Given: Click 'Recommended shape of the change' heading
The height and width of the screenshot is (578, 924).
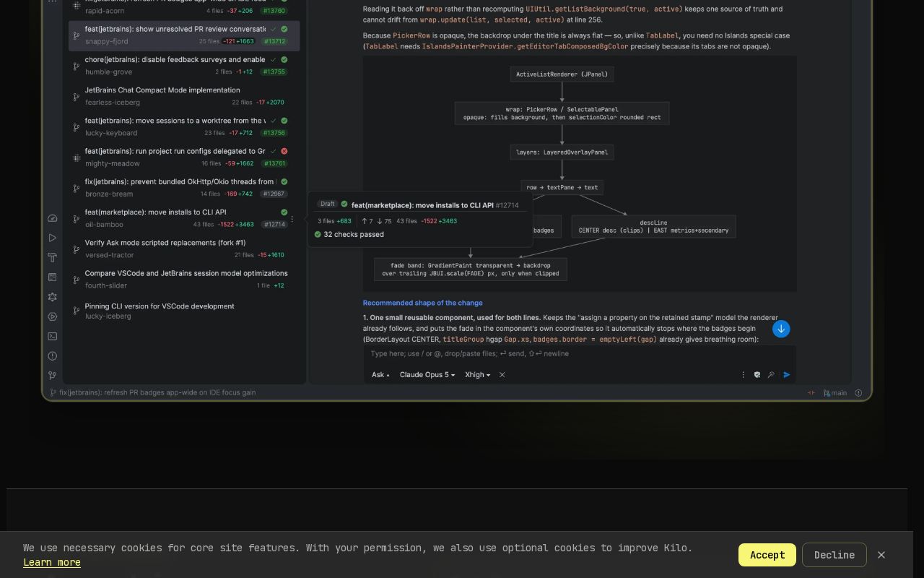Looking at the screenshot, I should point(422,303).
